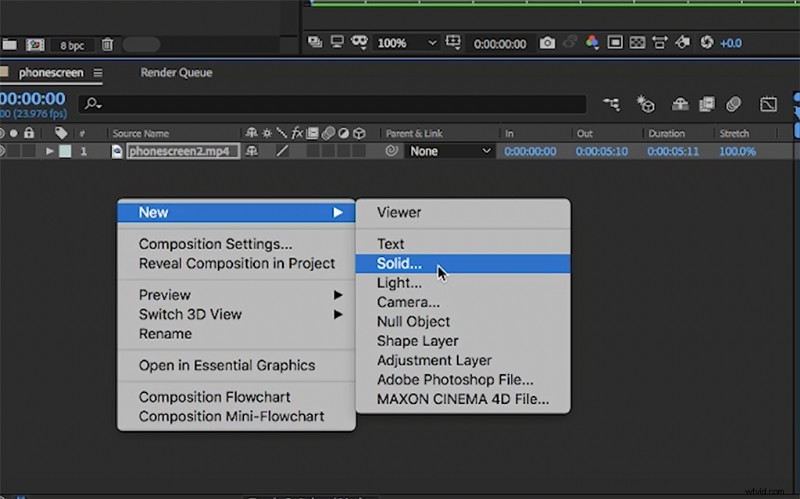Click Reveal Composition in Project
Screen dimensions: 800x499
[x=236, y=263]
